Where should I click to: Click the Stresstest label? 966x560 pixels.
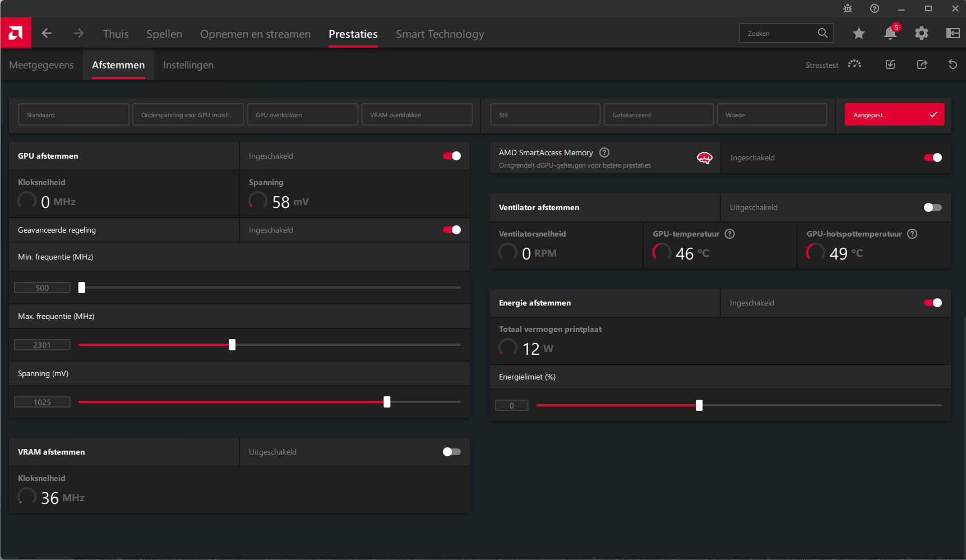822,65
